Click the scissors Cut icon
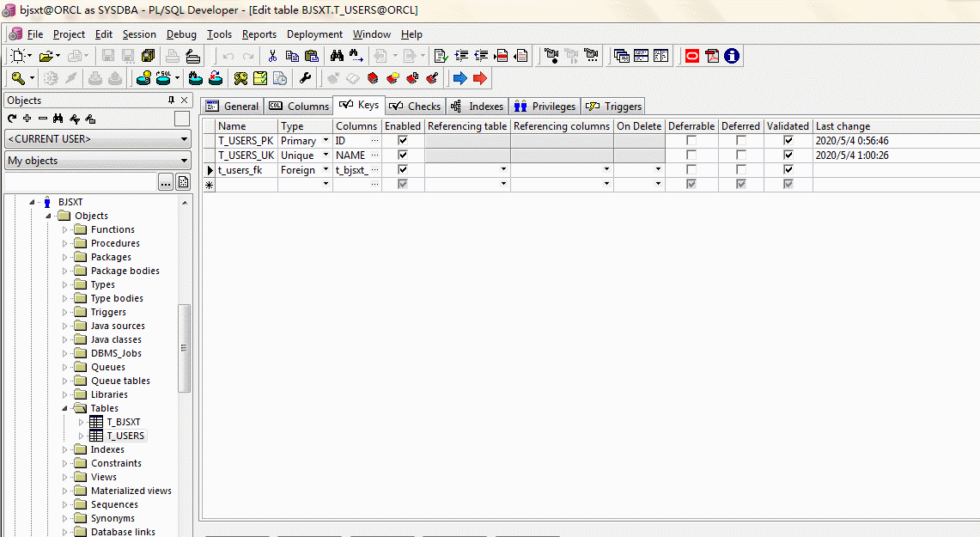This screenshot has width=980, height=537. (272, 56)
